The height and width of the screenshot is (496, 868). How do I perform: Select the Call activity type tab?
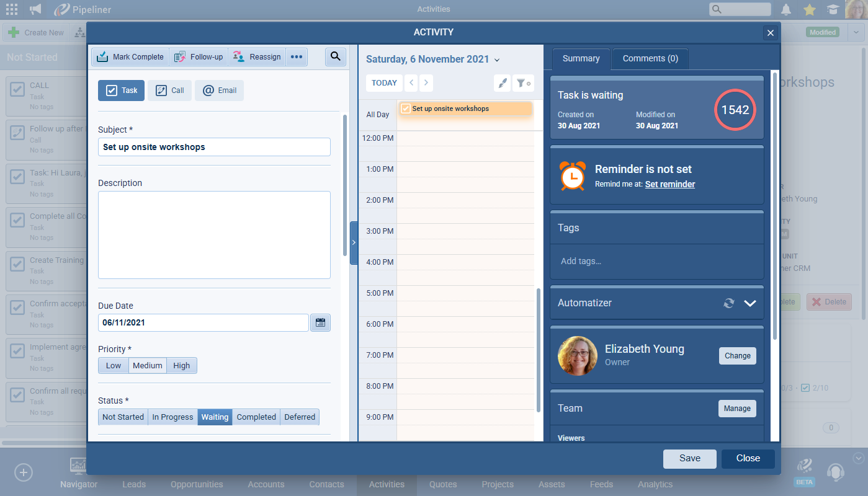[x=169, y=91]
